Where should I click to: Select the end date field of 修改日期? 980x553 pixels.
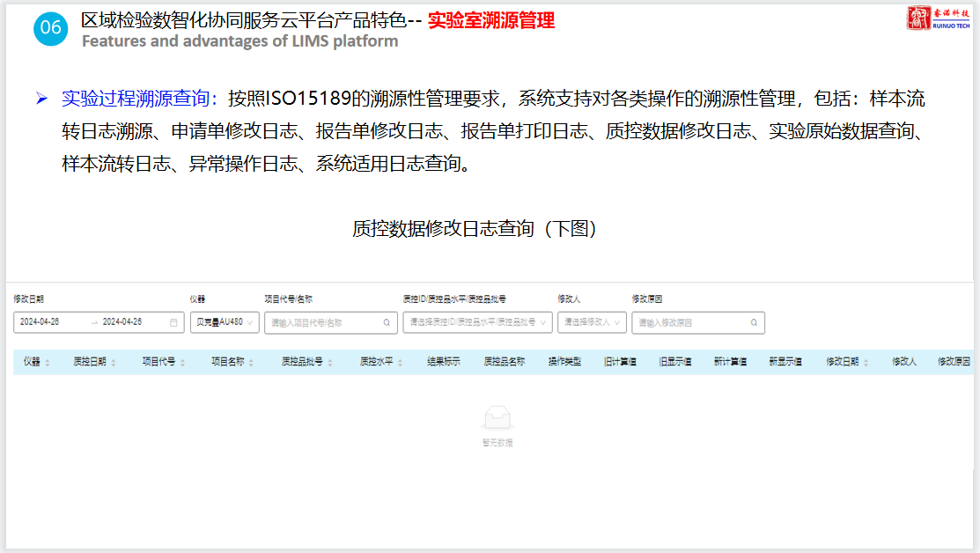click(122, 322)
